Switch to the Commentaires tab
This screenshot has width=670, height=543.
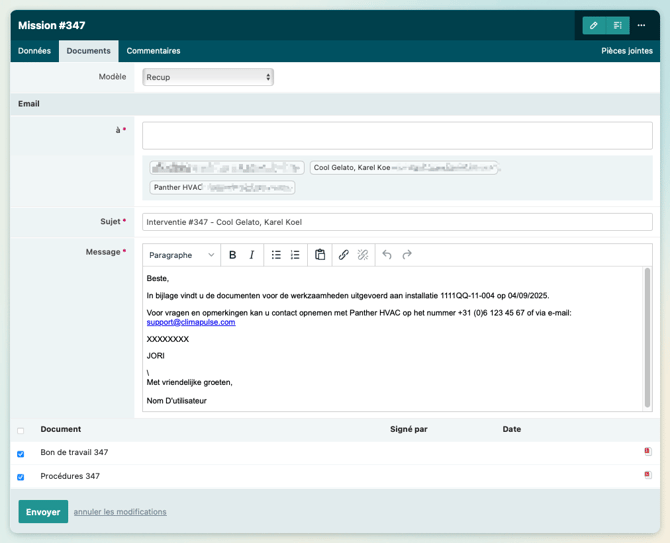point(153,51)
